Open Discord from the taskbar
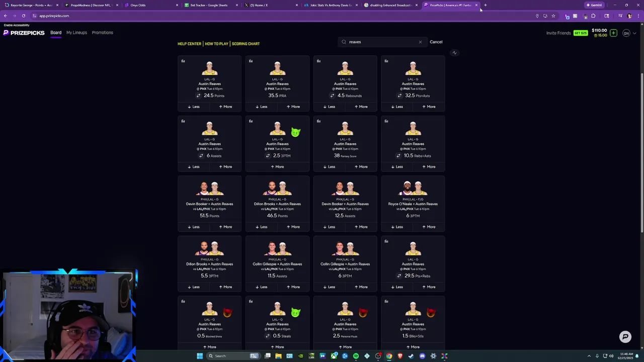Image resolution: width=644 pixels, height=362 pixels. coord(422,356)
